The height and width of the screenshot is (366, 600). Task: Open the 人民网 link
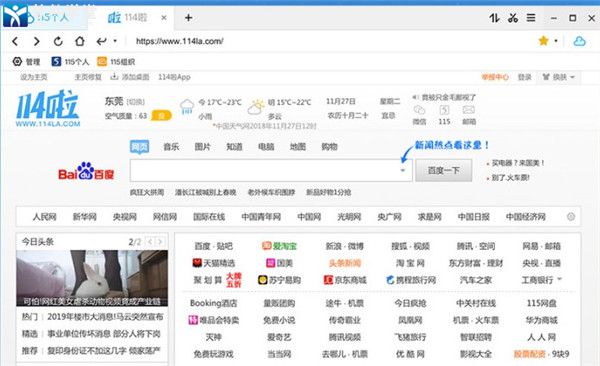(x=44, y=217)
